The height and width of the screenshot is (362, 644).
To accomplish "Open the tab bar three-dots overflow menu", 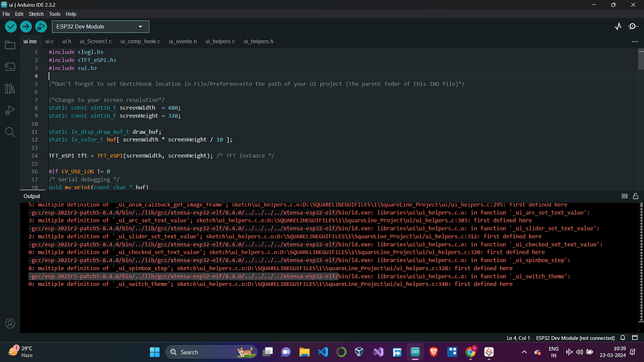I will pos(635,41).
